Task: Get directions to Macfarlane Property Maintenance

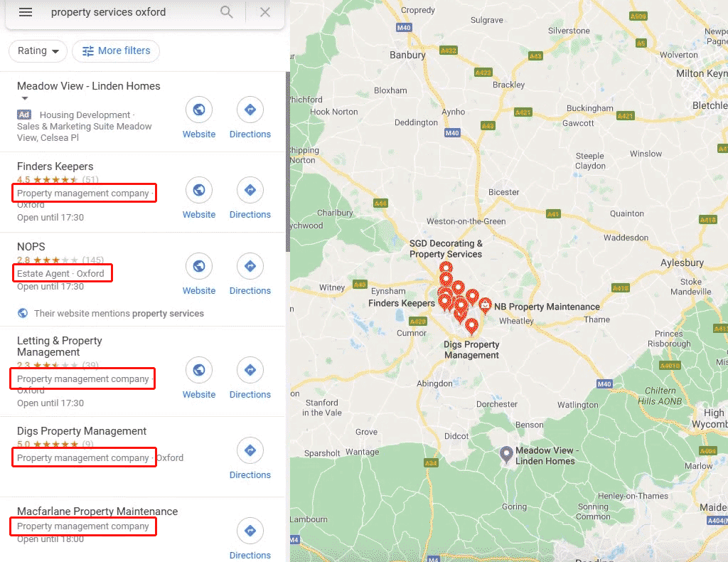Action: pyautogui.click(x=250, y=531)
